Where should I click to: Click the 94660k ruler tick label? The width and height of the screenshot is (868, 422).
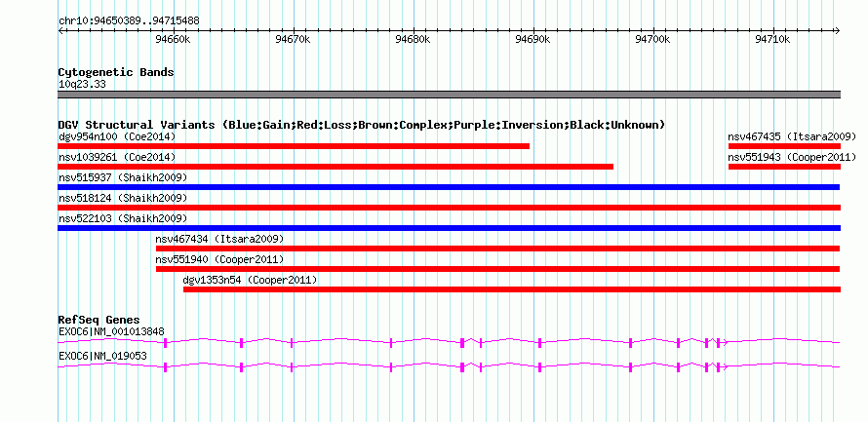tap(174, 39)
